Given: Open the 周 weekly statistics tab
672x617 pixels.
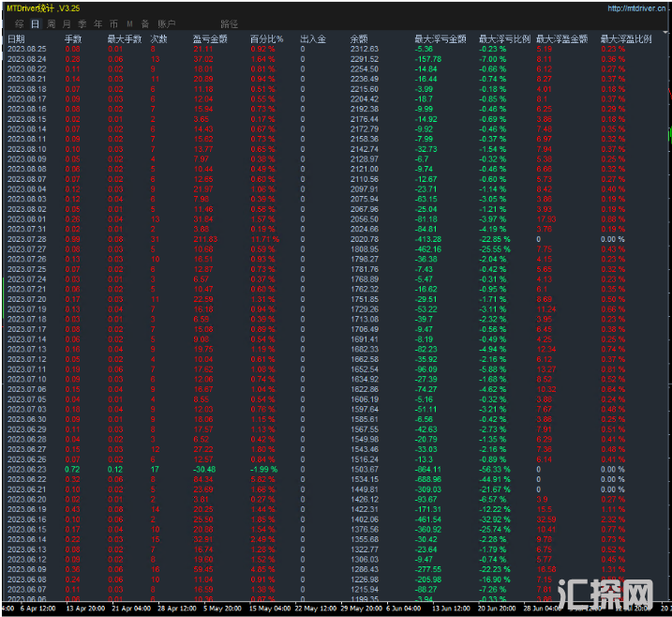Looking at the screenshot, I should (51, 23).
